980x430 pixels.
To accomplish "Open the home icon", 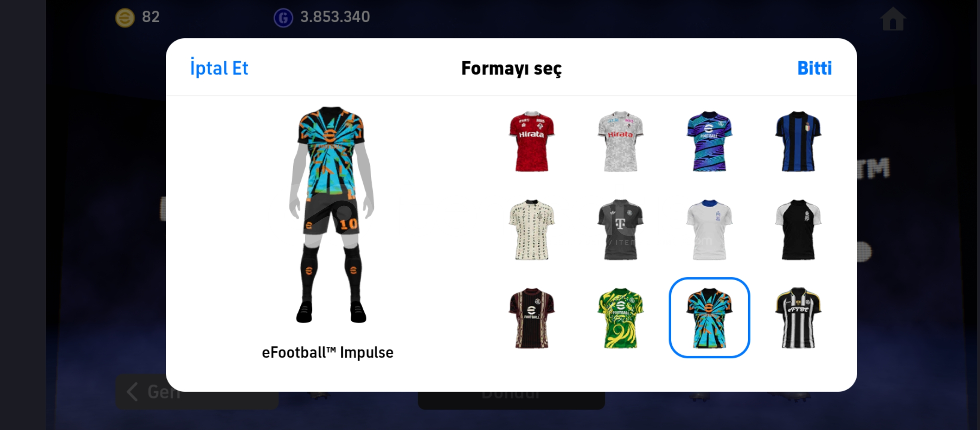I will point(893,18).
